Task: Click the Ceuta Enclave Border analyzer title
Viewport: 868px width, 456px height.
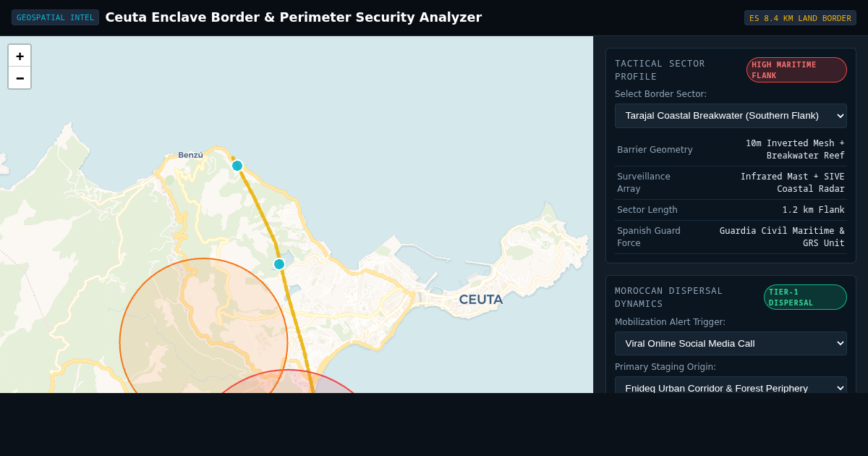Action: [x=293, y=17]
